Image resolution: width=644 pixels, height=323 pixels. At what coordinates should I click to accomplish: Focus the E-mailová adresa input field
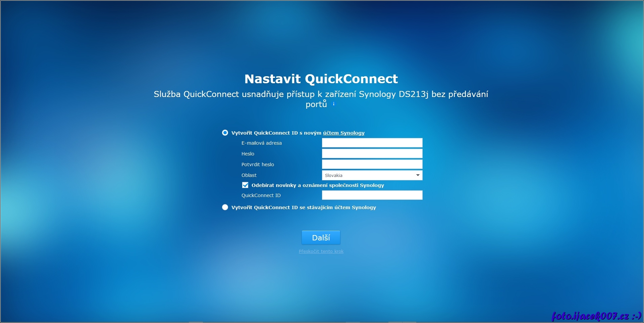pyautogui.click(x=372, y=143)
